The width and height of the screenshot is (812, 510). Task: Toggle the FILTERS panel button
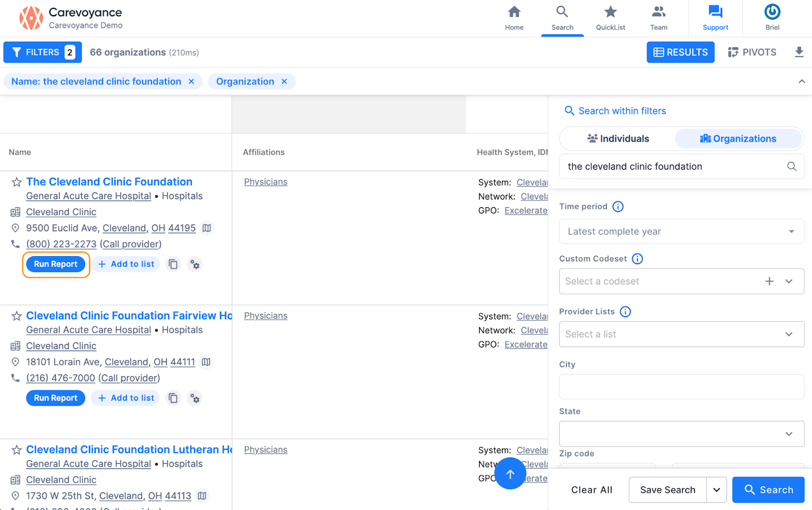click(x=43, y=52)
